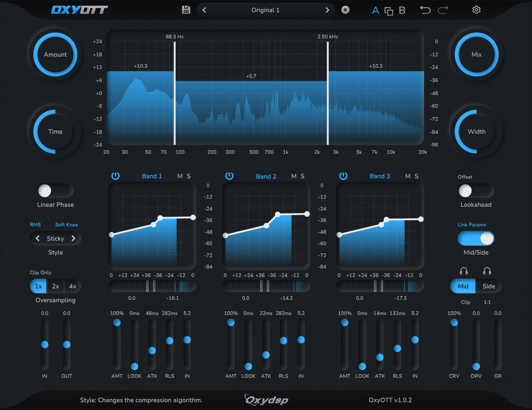Go to next preset arrow
This screenshot has width=532, height=410.
click(327, 10)
